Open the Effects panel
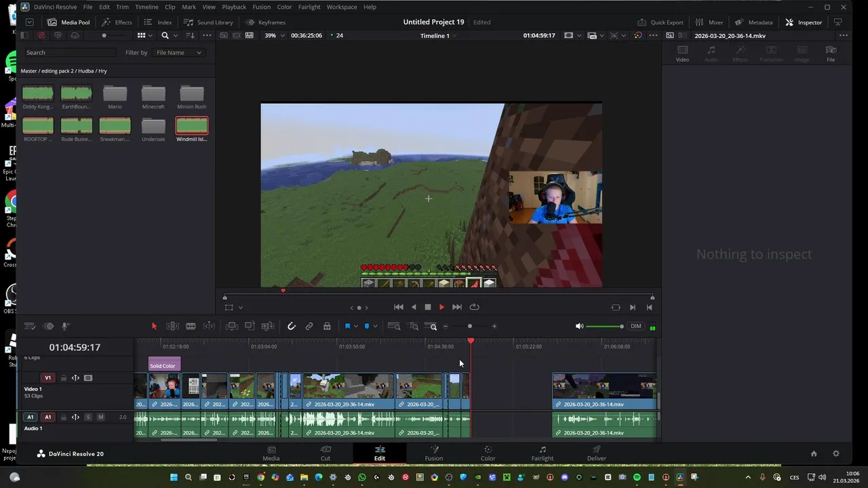 pyautogui.click(x=117, y=22)
